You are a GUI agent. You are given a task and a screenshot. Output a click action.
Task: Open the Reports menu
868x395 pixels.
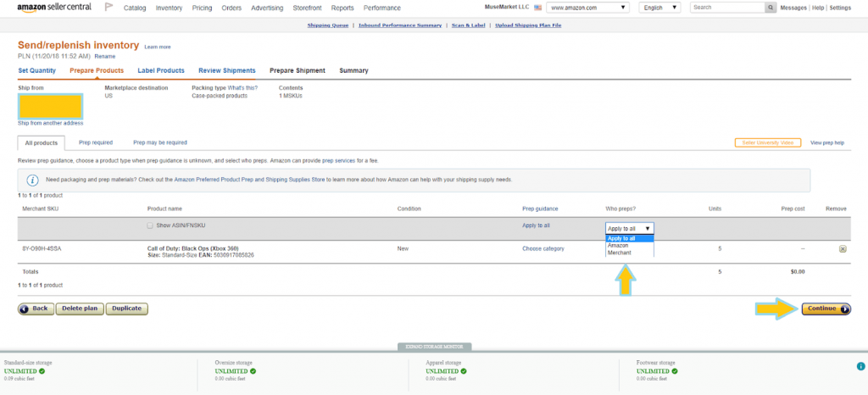pos(342,8)
